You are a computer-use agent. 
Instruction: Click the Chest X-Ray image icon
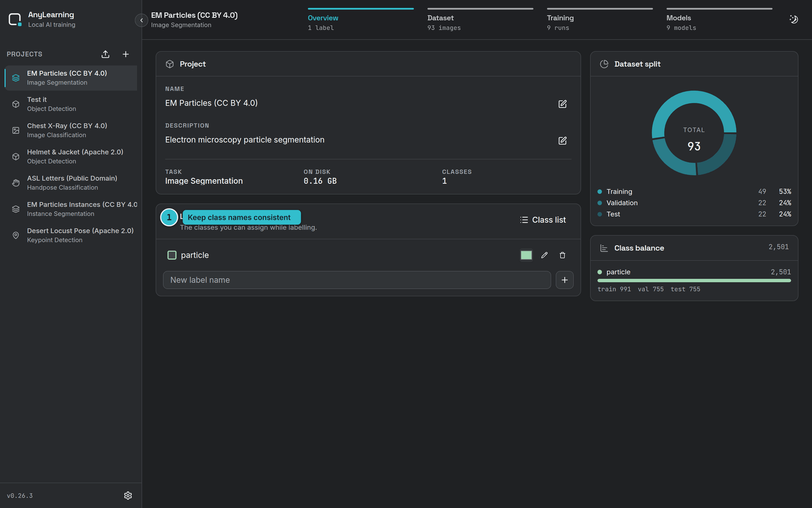[x=16, y=131]
